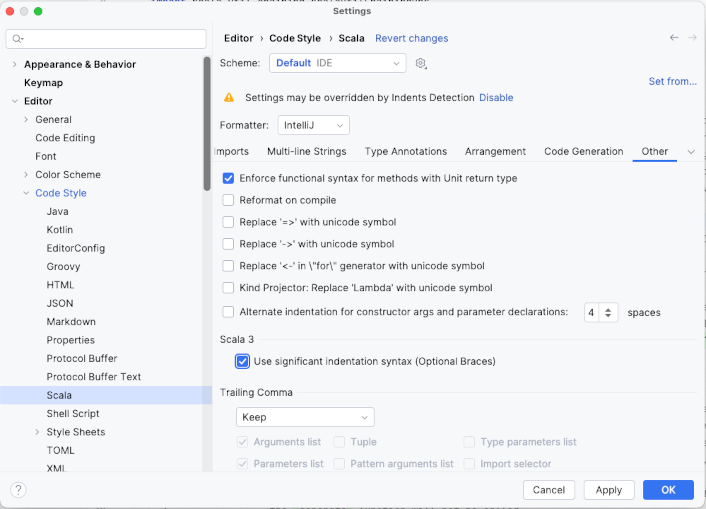Show hidden tabs with the chevron
The width and height of the screenshot is (706, 509).
[691, 152]
